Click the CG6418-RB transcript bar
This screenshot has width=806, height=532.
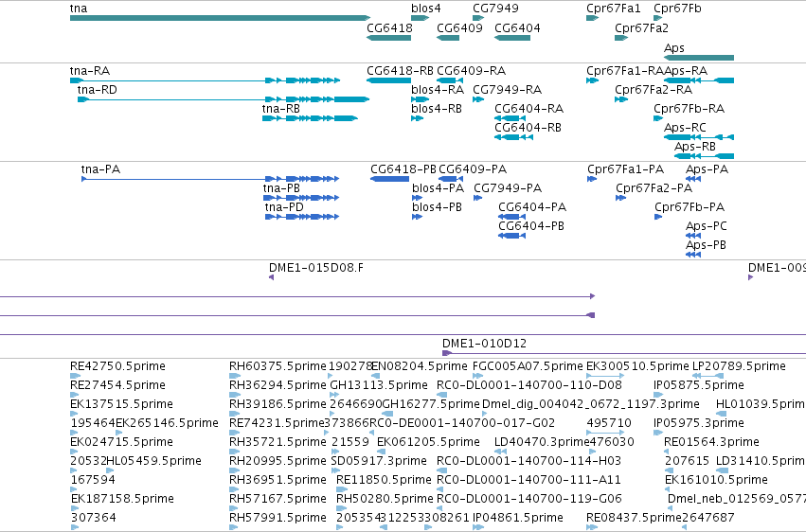coord(388,80)
